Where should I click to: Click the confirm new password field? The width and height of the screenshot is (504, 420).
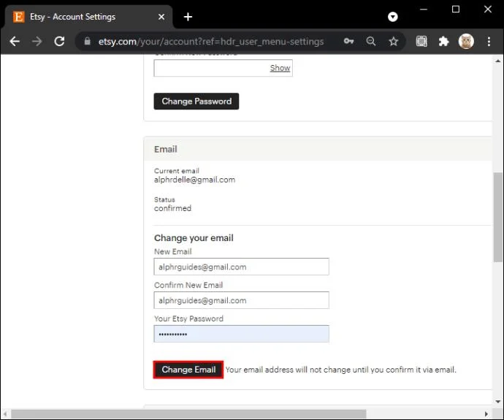[x=223, y=68]
